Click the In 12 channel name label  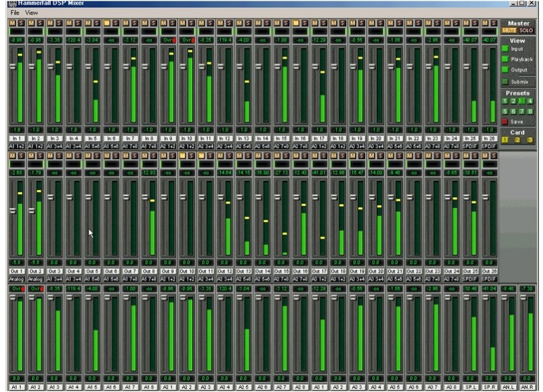(x=225, y=138)
